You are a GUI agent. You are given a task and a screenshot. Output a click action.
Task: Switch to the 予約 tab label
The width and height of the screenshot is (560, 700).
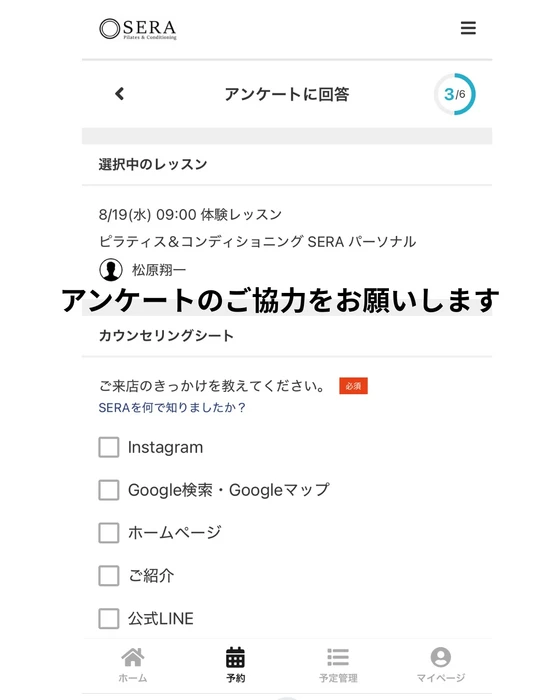pyautogui.click(x=235, y=678)
